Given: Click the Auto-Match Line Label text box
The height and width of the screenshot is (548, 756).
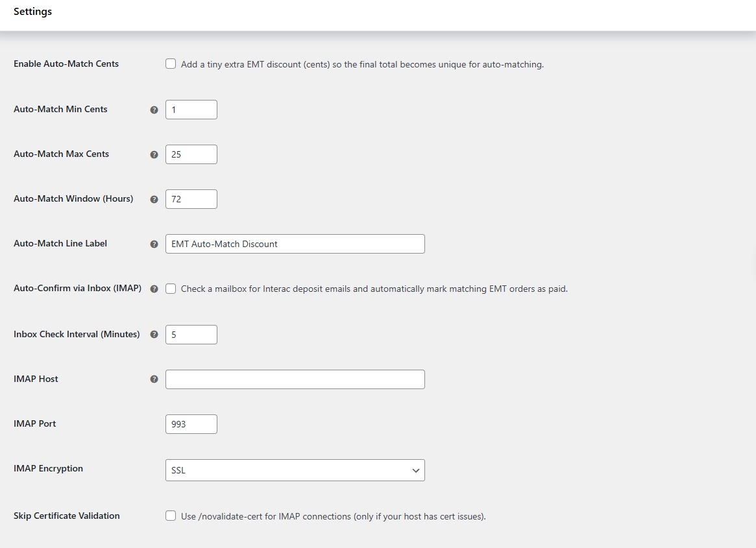Looking at the screenshot, I should [x=295, y=244].
